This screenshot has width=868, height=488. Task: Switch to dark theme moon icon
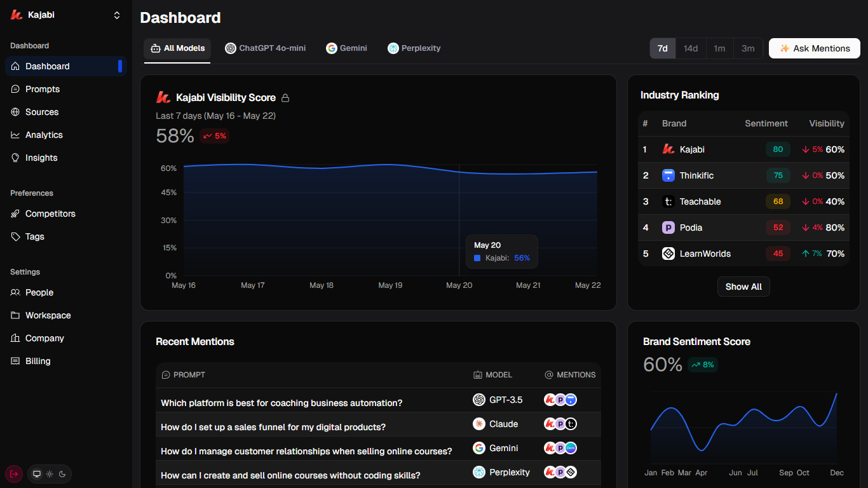[x=62, y=474]
